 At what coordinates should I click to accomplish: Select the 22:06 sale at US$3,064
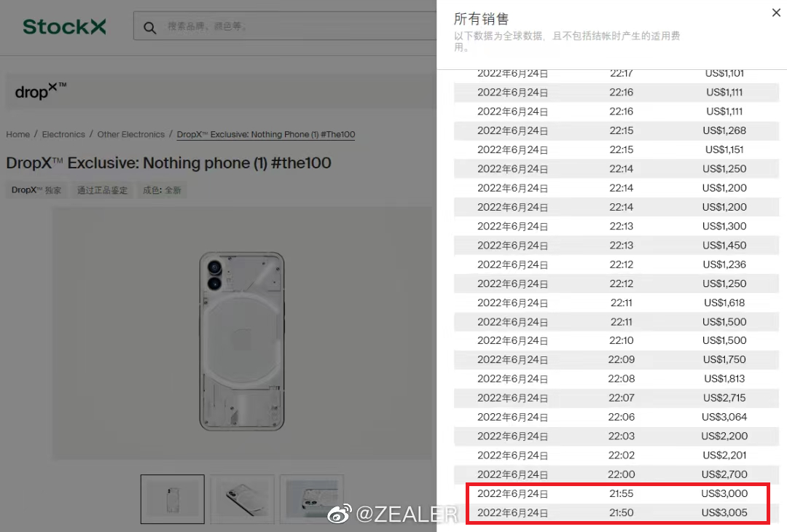pos(616,417)
